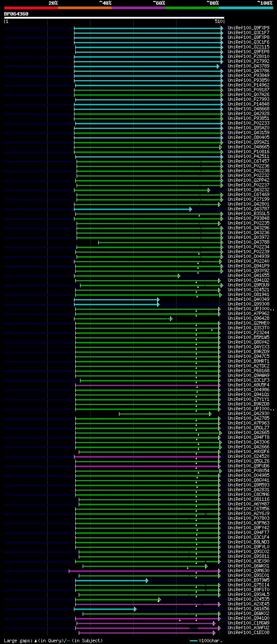Select the UniRef100_Q42930 label
Screen dimensions: 277x644
[248, 414]
